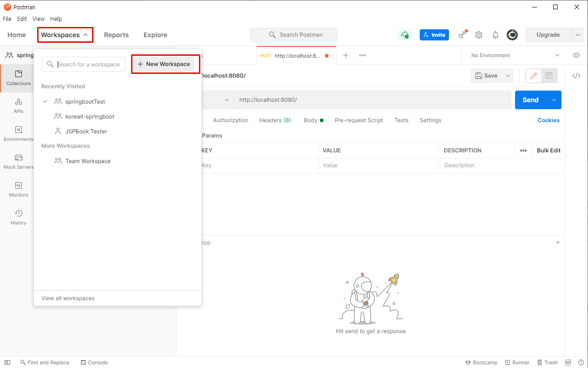The image size is (588, 368).
Task: Open the comments icon next to pencil
Action: pos(549,76)
